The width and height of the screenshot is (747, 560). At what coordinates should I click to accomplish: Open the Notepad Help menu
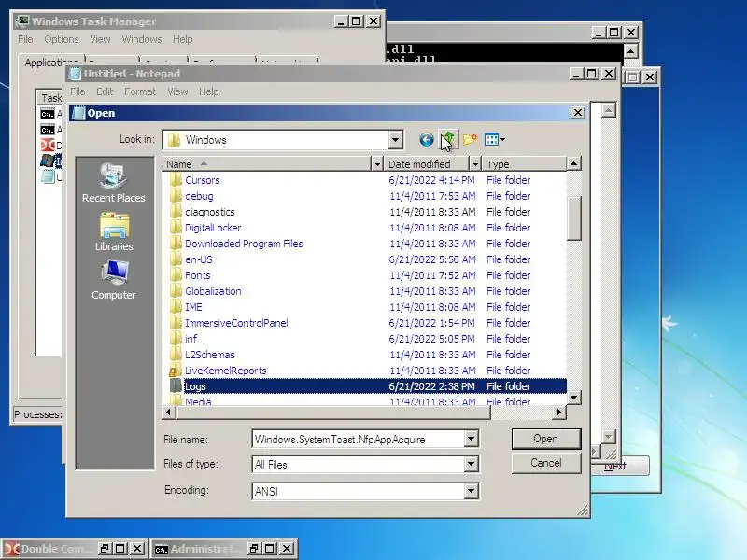pyautogui.click(x=208, y=91)
